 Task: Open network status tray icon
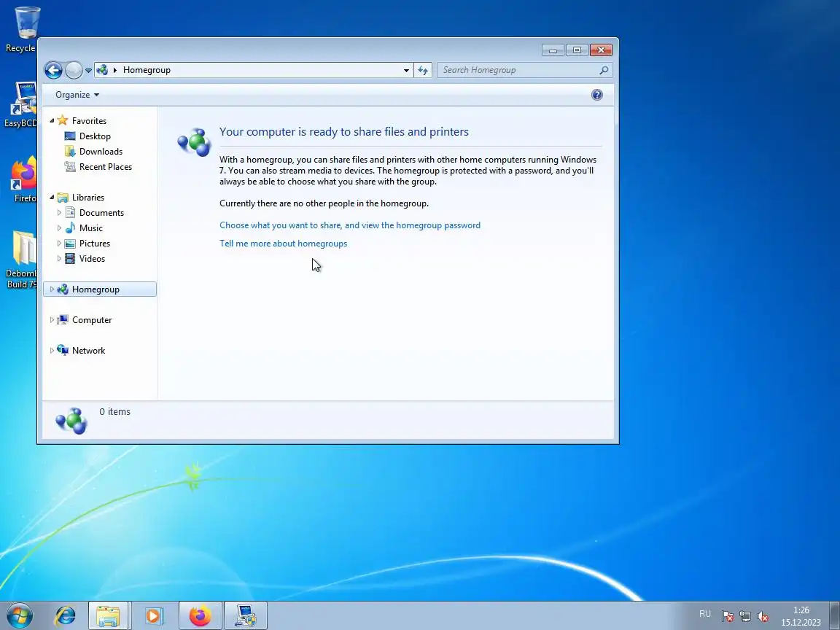[745, 617]
